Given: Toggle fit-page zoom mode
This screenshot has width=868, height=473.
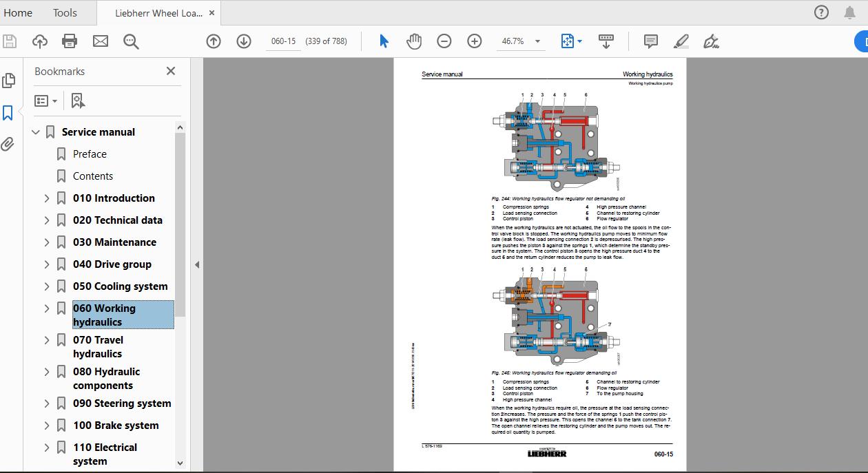Looking at the screenshot, I should click(x=568, y=41).
